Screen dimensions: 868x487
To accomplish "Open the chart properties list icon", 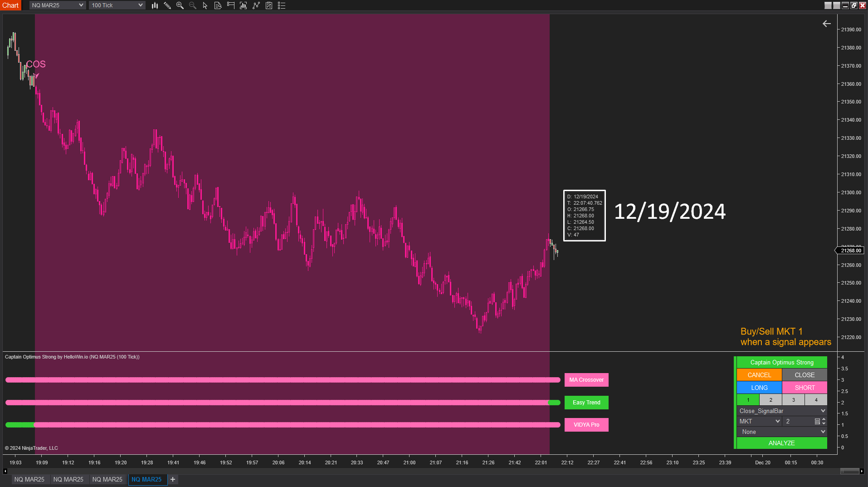I will coord(282,5).
